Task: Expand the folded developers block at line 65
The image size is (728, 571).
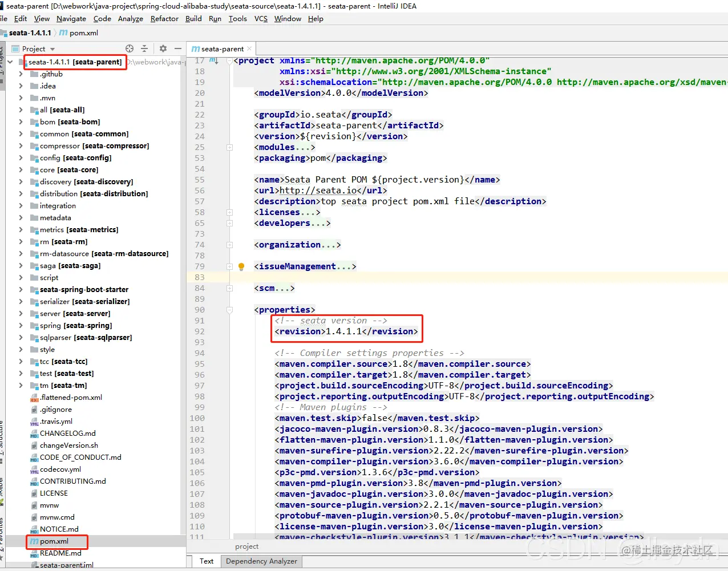Action: [229, 223]
